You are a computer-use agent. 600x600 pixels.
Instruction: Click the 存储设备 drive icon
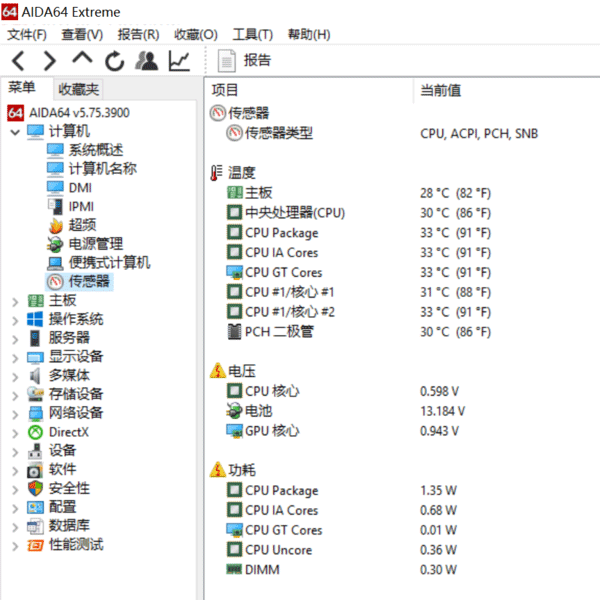point(35,394)
